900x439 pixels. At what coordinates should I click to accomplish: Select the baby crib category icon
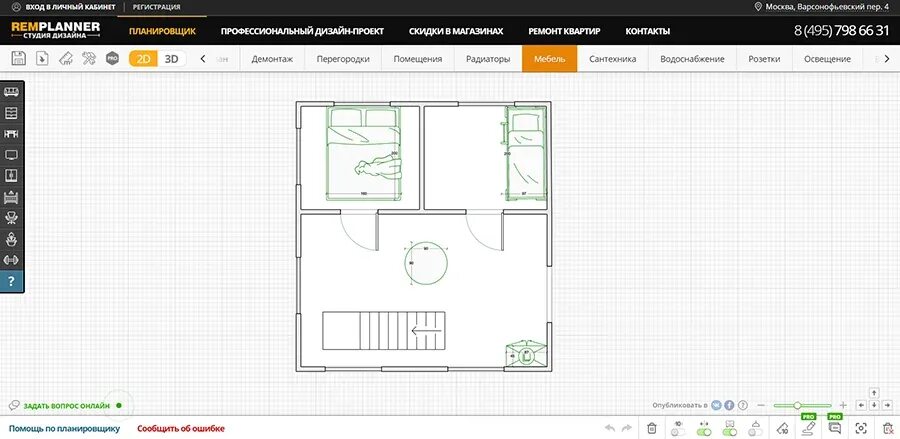click(x=11, y=197)
